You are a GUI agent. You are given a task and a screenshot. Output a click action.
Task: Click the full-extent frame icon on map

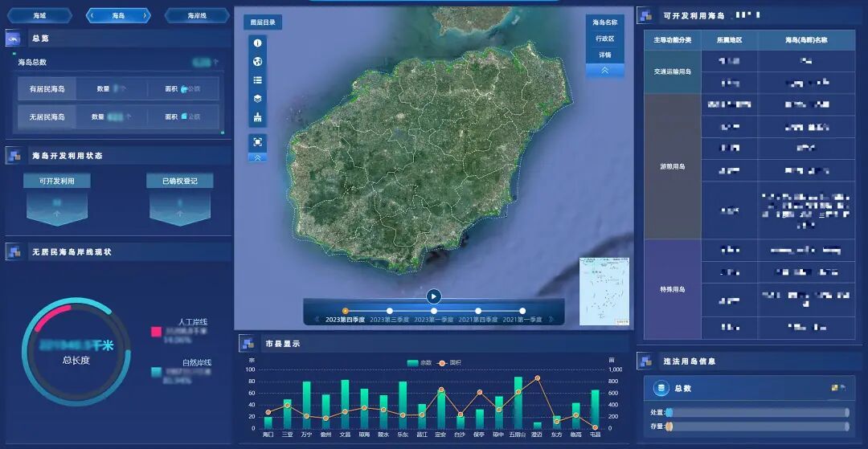(x=258, y=141)
